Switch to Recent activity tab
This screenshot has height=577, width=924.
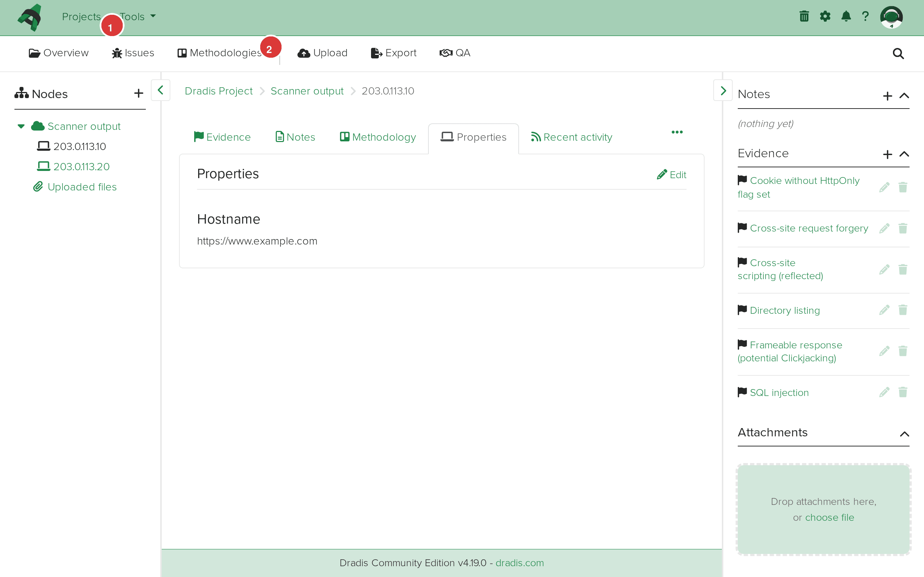pos(572,137)
